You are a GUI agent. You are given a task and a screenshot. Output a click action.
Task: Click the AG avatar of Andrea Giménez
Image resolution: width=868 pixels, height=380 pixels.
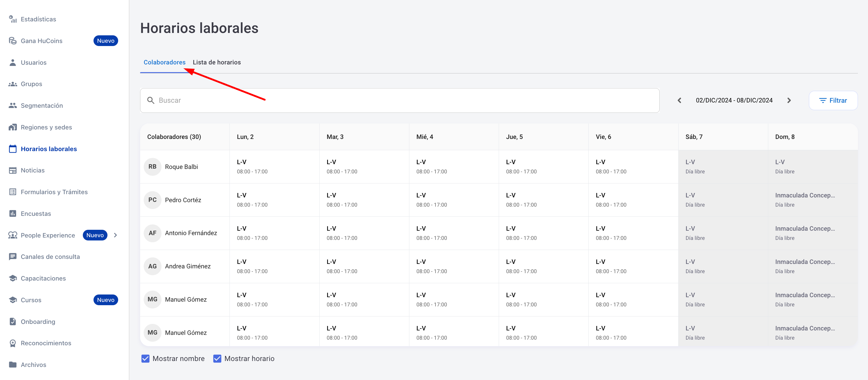coord(152,267)
